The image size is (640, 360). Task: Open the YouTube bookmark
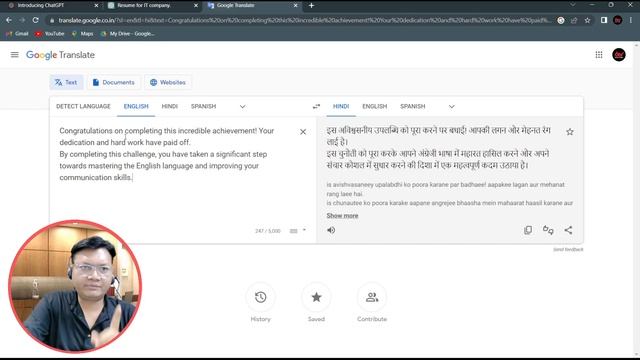49,34
